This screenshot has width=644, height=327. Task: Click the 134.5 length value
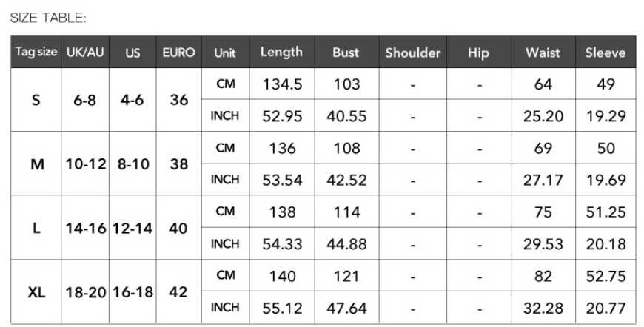click(282, 84)
